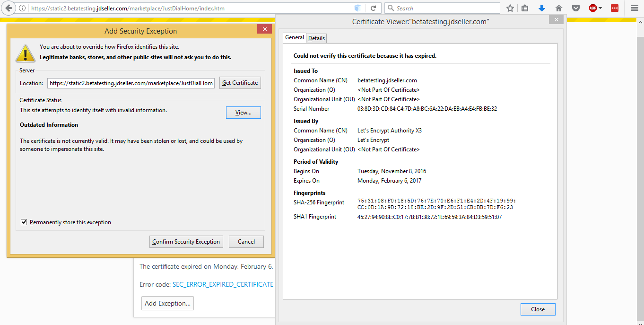
Task: Click the search magnifier icon
Action: tap(391, 8)
